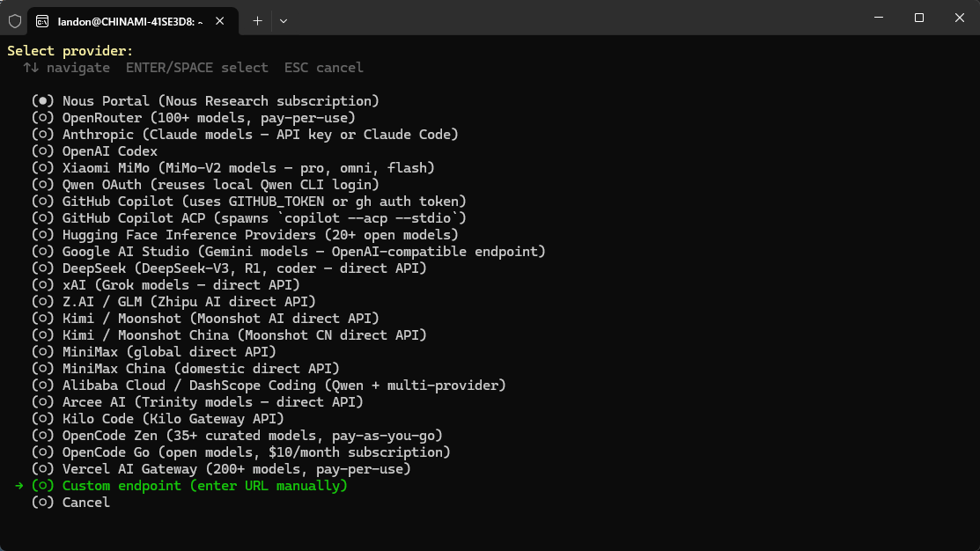Pick the OpenAI Codex option
Screen dimensions: 980x551
(x=43, y=151)
